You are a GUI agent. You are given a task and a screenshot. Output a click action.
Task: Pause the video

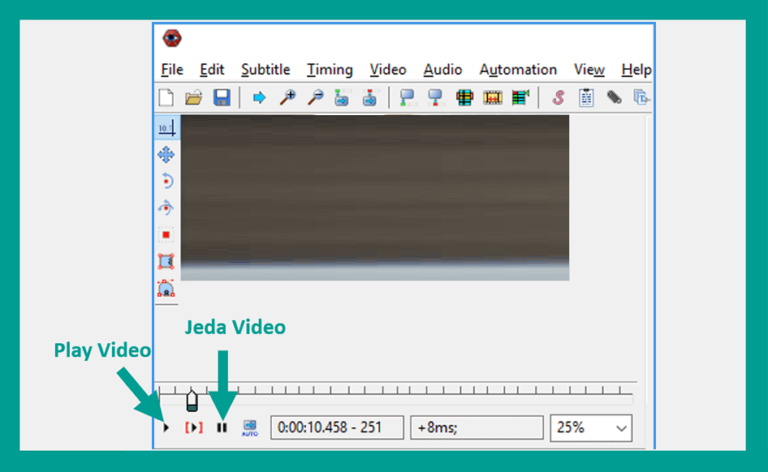coord(222,428)
